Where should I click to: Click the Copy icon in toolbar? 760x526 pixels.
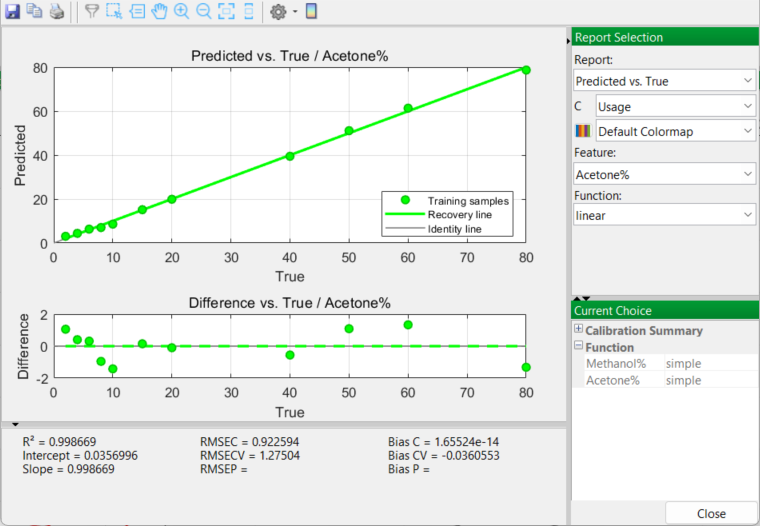click(x=35, y=12)
